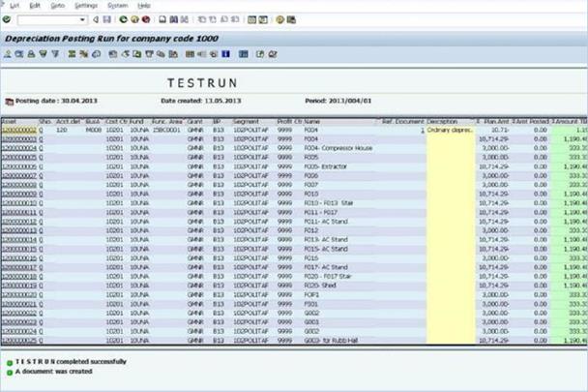588x392 pixels.
Task: Select 'M008' business area cell
Action: coord(94,131)
